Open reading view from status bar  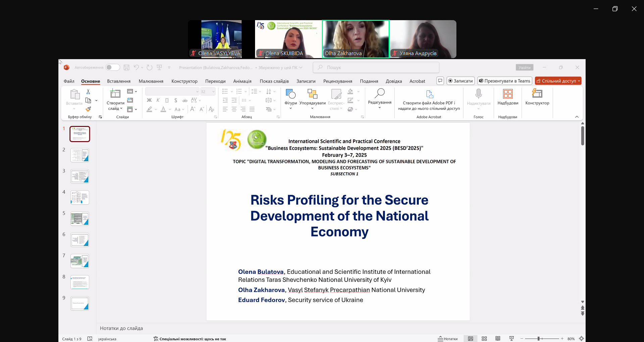[x=498, y=339]
